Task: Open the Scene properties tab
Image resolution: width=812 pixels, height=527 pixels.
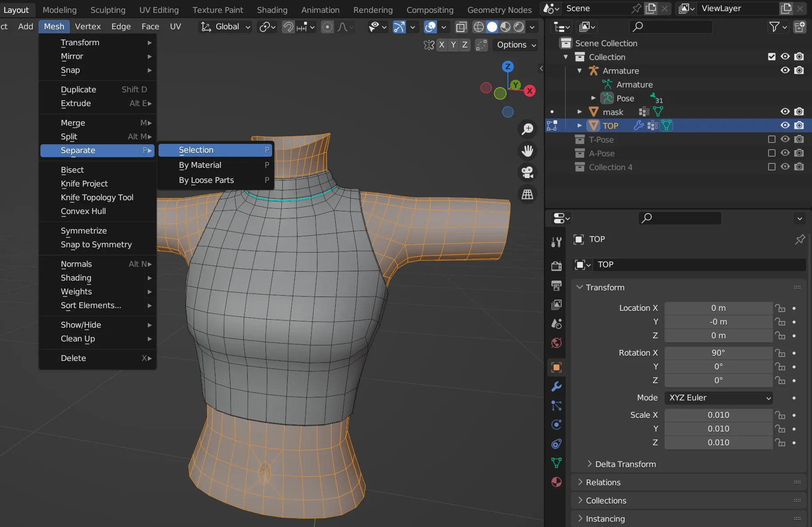Action: coord(556,324)
